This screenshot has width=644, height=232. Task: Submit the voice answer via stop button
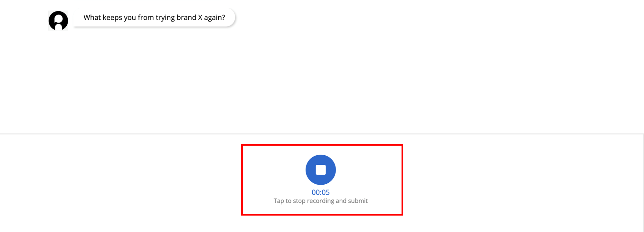[320, 170]
